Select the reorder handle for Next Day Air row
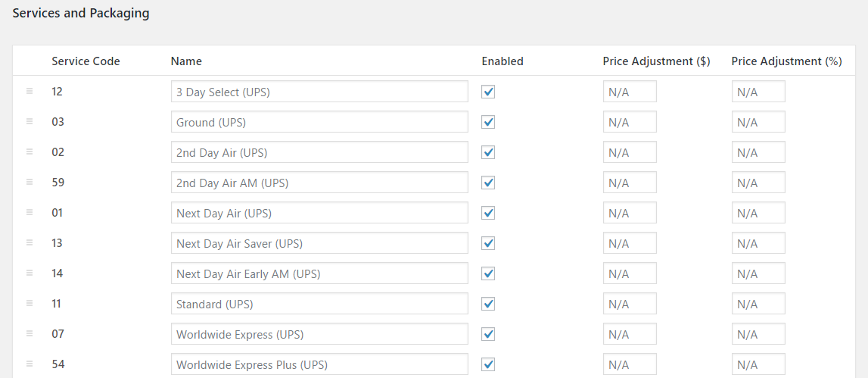 coord(30,212)
